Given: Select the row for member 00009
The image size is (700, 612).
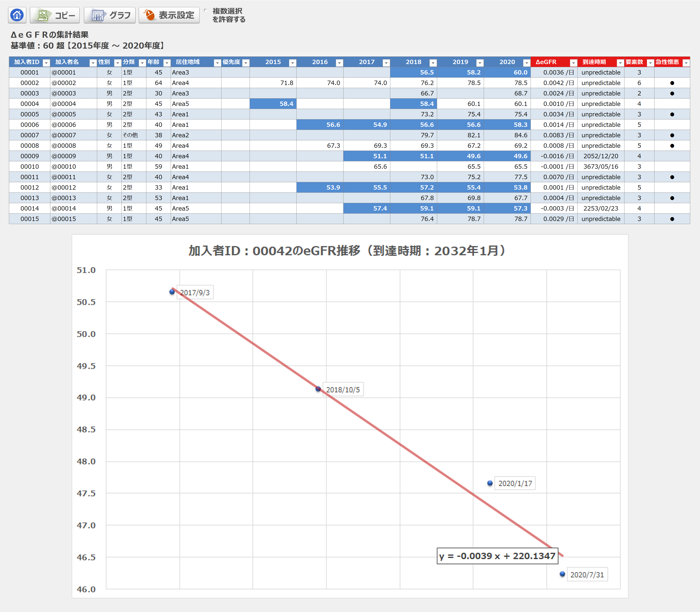Looking at the screenshot, I should [x=30, y=156].
